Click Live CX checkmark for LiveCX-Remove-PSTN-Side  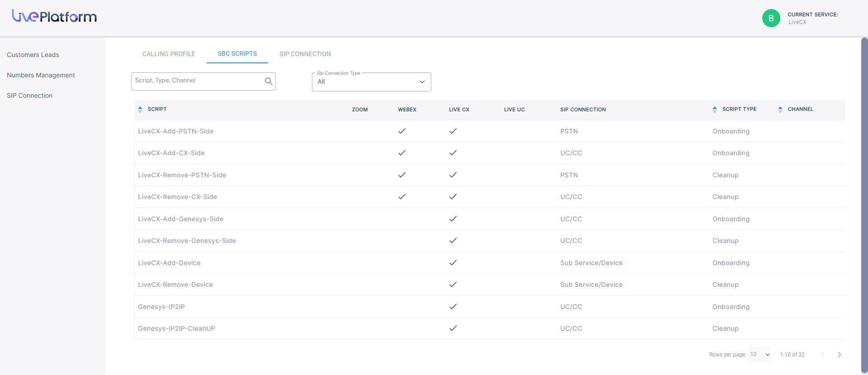(453, 175)
